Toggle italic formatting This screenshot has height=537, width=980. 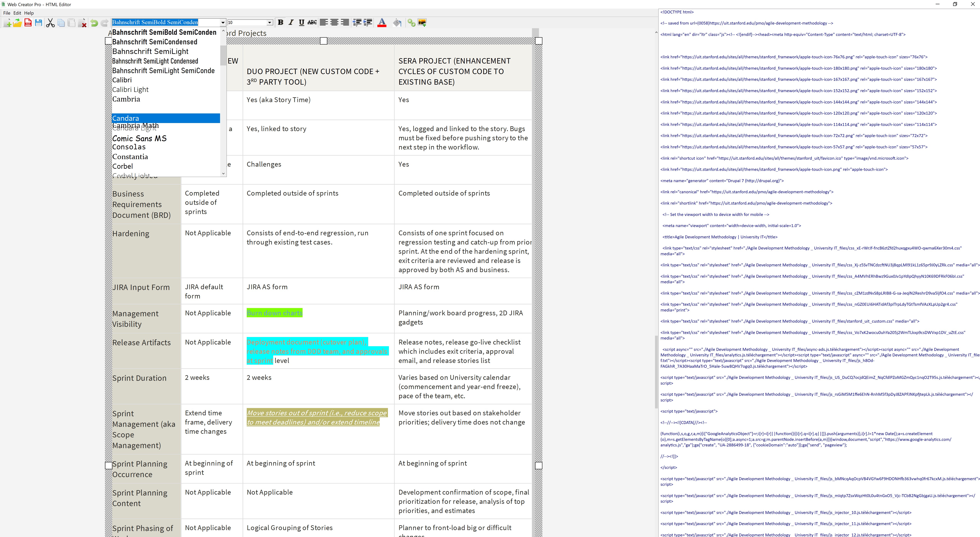pos(291,22)
